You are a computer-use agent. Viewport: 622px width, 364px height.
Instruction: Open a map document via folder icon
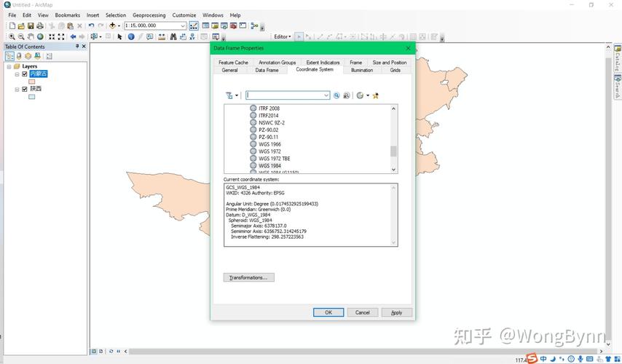(21, 25)
